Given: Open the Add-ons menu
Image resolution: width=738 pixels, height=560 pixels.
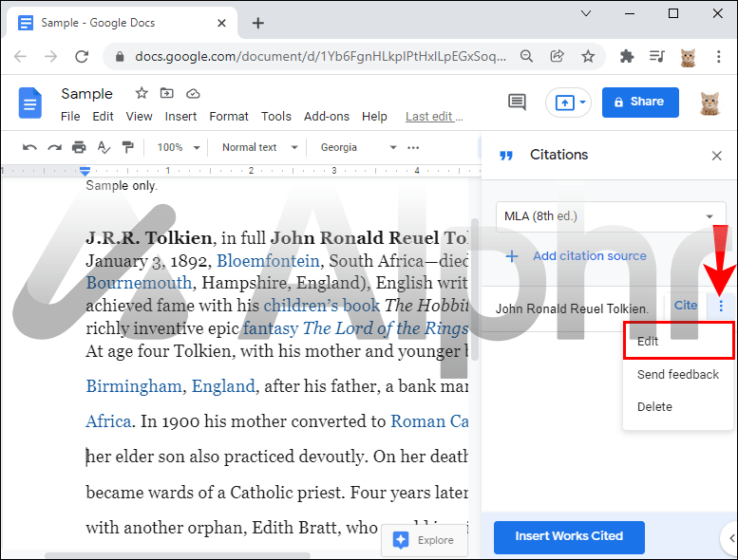Looking at the screenshot, I should (x=327, y=117).
